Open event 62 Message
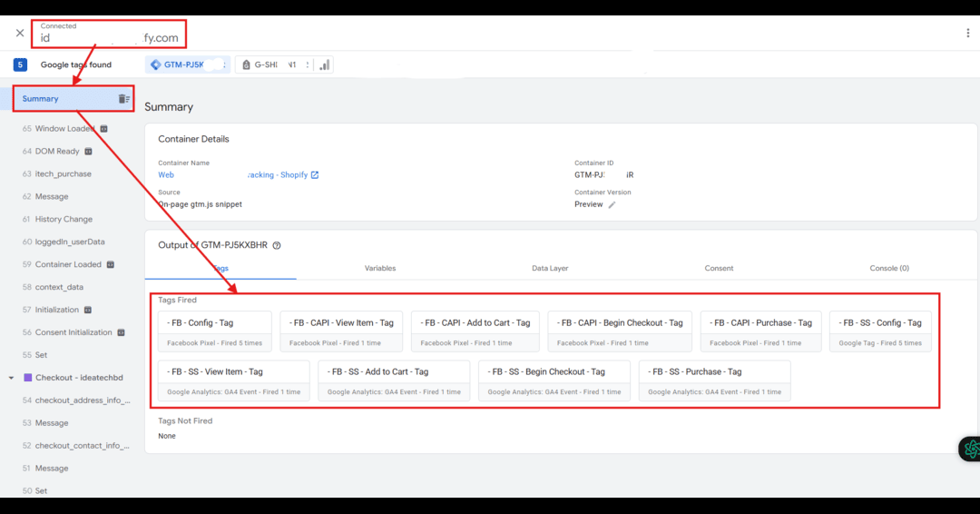The image size is (980, 514). pyautogui.click(x=45, y=196)
